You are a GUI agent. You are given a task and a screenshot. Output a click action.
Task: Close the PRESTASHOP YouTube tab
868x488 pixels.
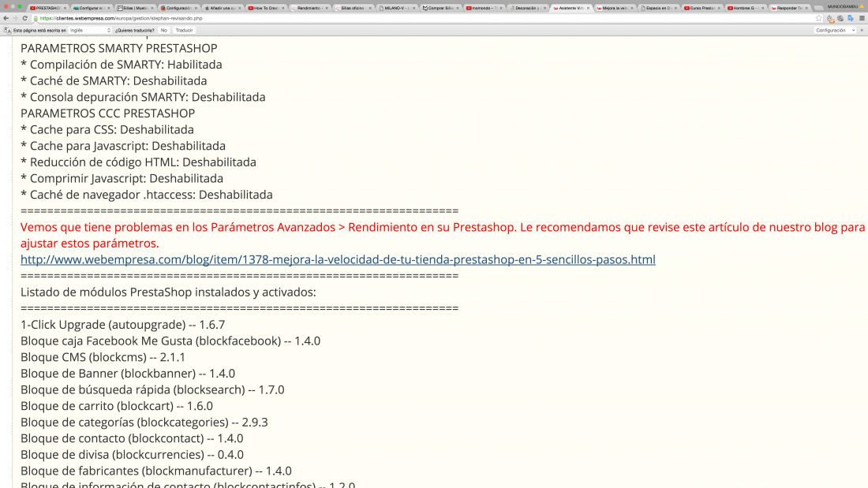point(65,9)
